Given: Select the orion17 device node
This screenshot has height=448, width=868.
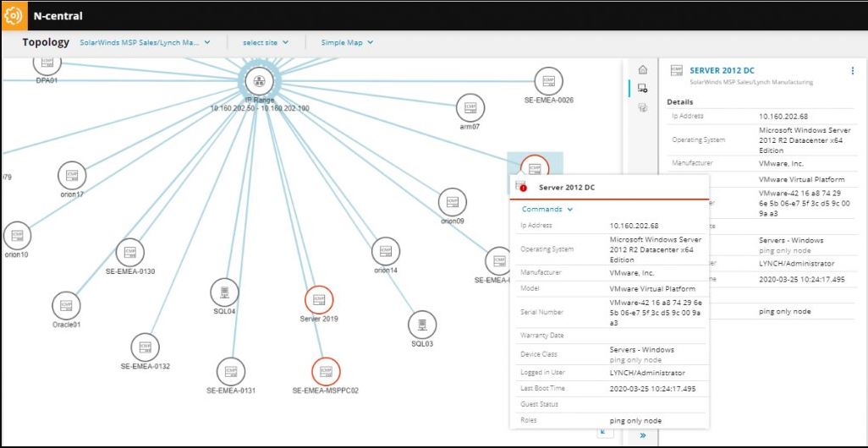Looking at the screenshot, I should 72,175.
